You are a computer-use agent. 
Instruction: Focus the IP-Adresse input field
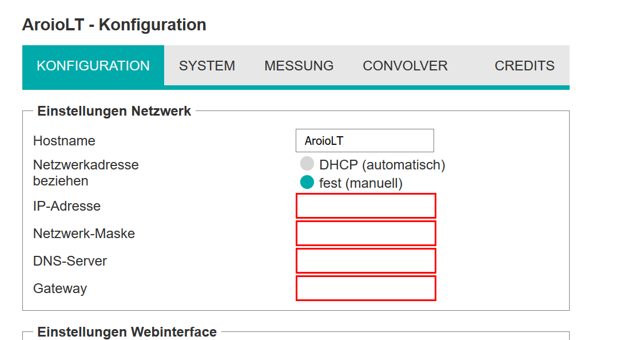365,205
